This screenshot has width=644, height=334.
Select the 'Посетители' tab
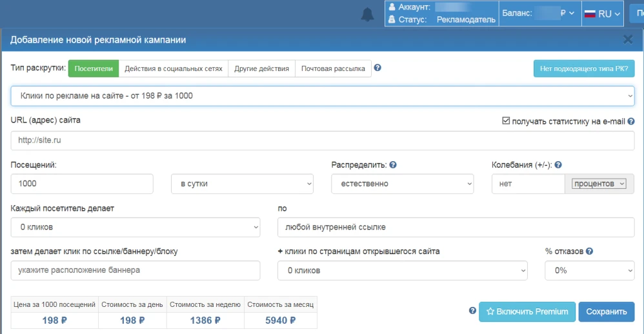tap(94, 68)
